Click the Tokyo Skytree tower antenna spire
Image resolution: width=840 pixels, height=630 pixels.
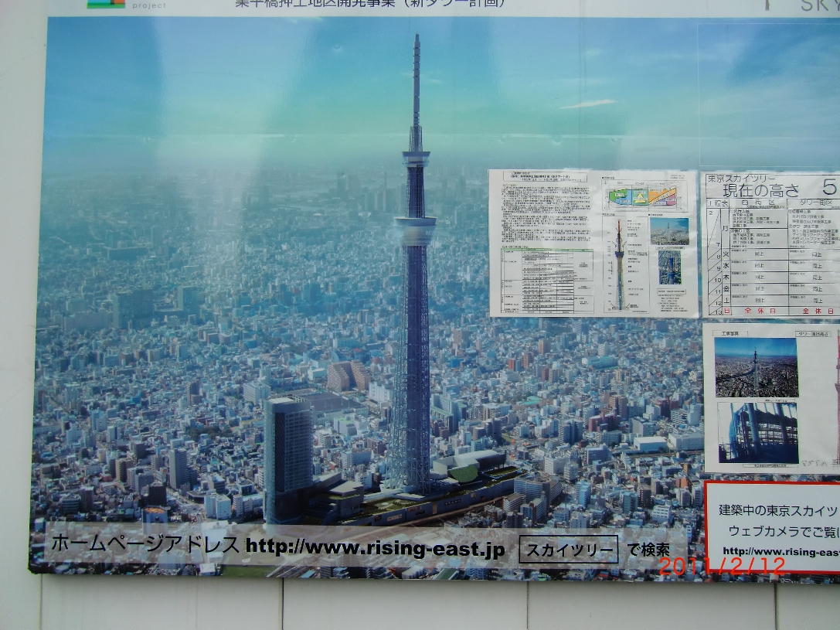pos(416,85)
